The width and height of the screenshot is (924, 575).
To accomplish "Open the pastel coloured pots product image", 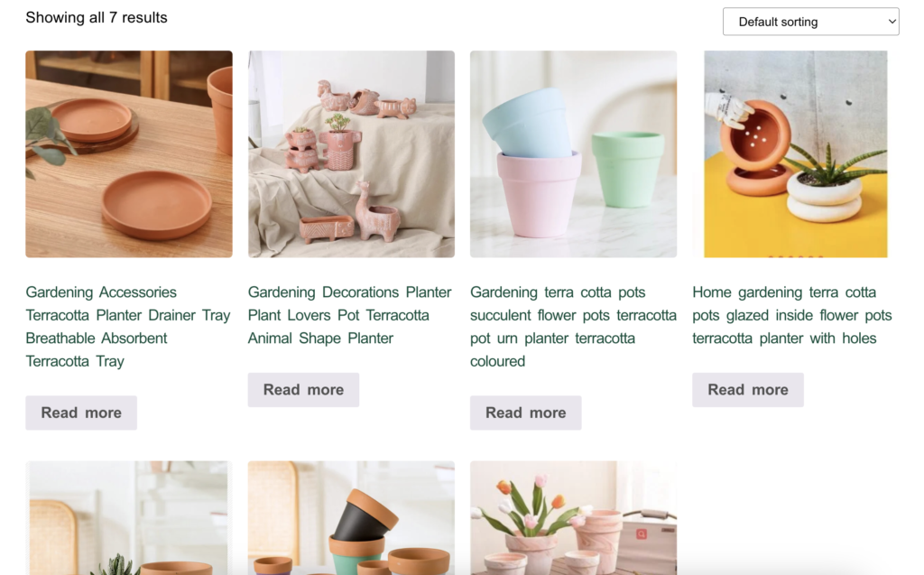I will tap(573, 154).
